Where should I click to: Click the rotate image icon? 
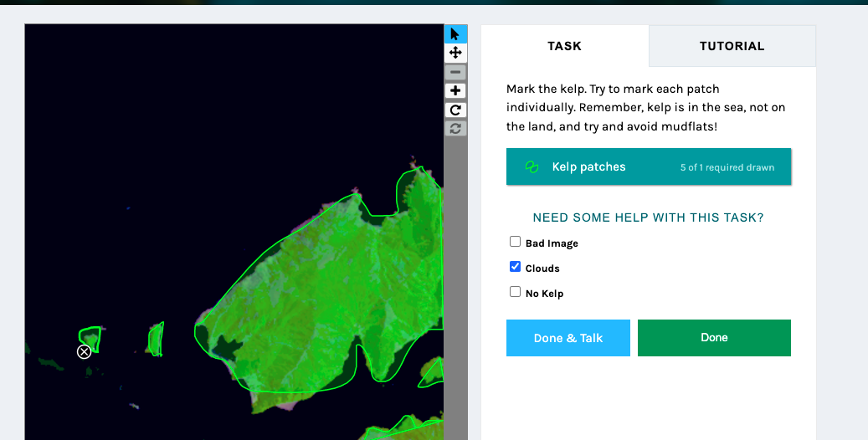click(x=455, y=110)
